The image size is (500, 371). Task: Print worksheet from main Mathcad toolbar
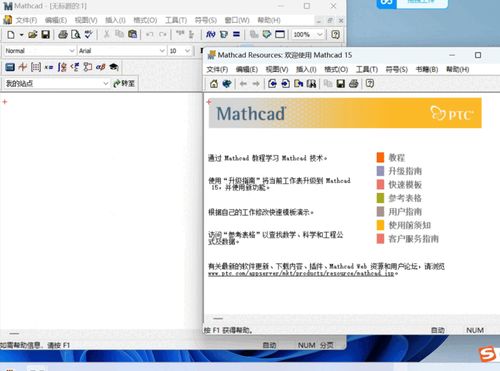coord(63,34)
